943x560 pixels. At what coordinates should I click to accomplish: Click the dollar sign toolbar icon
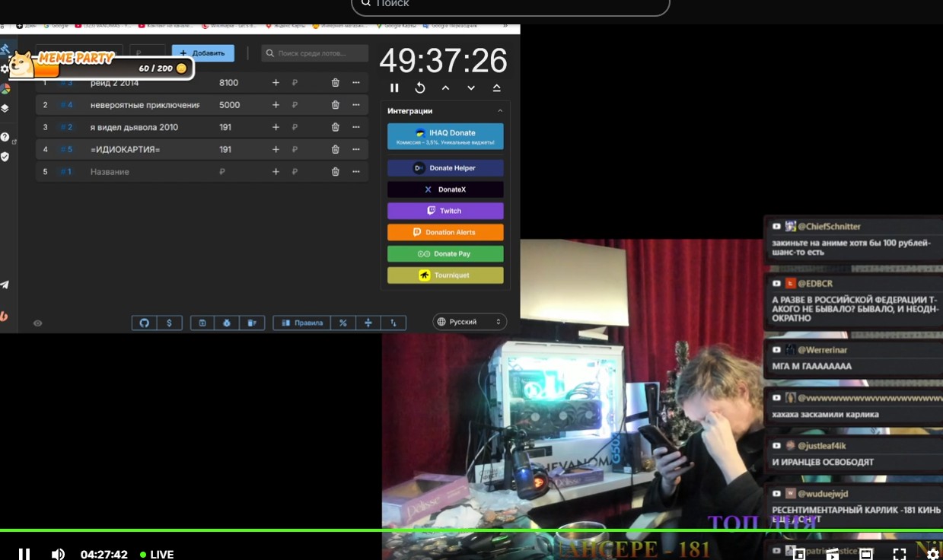pyautogui.click(x=169, y=323)
